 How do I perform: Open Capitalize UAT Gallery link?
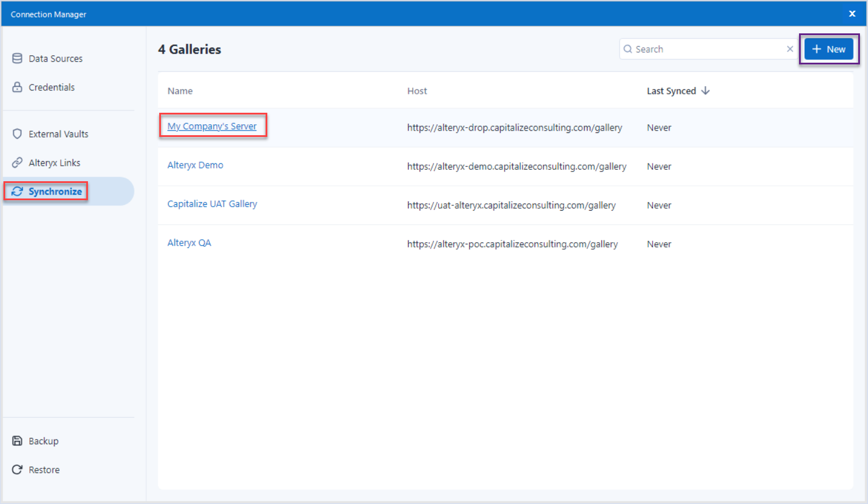[212, 204]
